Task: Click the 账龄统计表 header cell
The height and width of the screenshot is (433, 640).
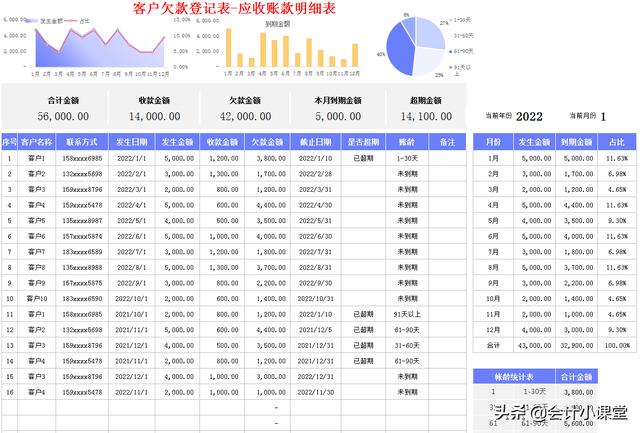Action: [x=514, y=377]
